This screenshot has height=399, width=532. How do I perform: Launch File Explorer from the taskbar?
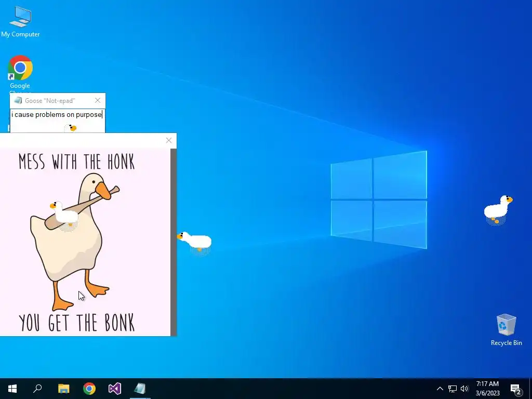coord(63,389)
